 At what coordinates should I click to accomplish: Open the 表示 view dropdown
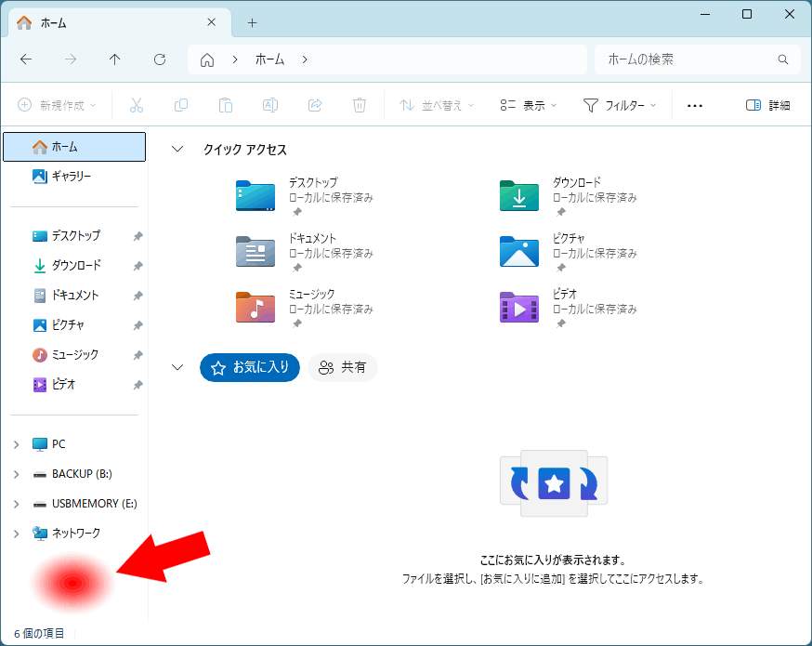(x=528, y=105)
